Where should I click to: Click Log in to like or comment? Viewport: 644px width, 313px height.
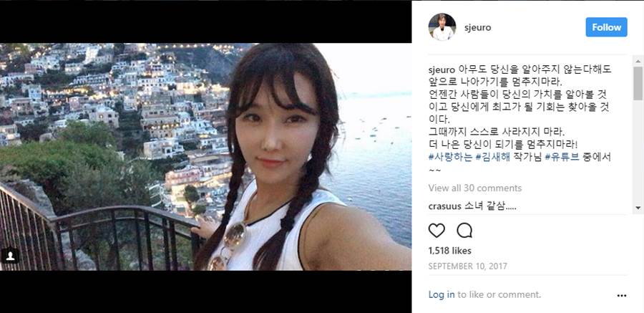[441, 294]
